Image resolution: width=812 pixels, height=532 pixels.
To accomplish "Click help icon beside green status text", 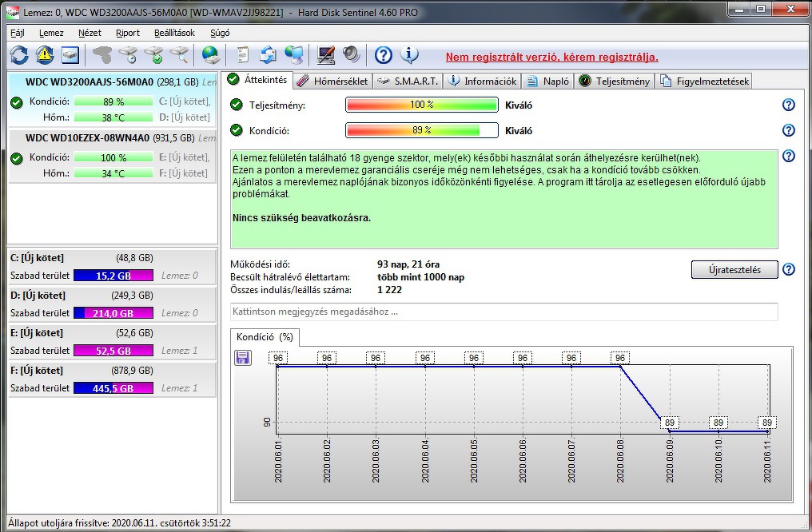I will [x=788, y=155].
